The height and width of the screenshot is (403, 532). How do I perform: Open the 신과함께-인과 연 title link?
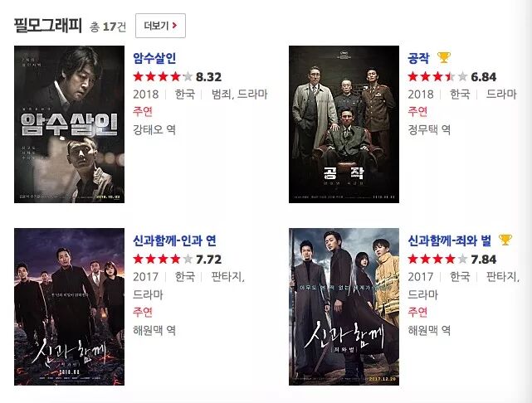coord(174,240)
